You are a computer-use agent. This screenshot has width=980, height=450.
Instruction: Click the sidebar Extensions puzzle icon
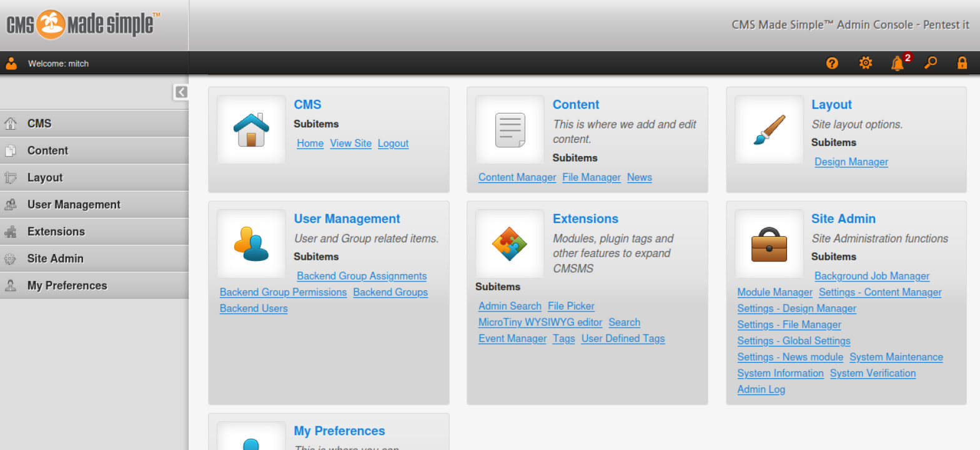(11, 232)
